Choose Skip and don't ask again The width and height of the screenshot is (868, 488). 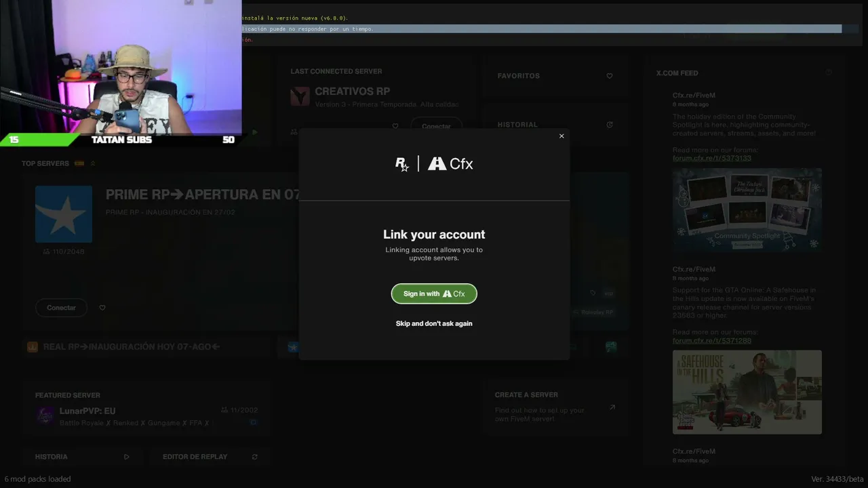[434, 323]
